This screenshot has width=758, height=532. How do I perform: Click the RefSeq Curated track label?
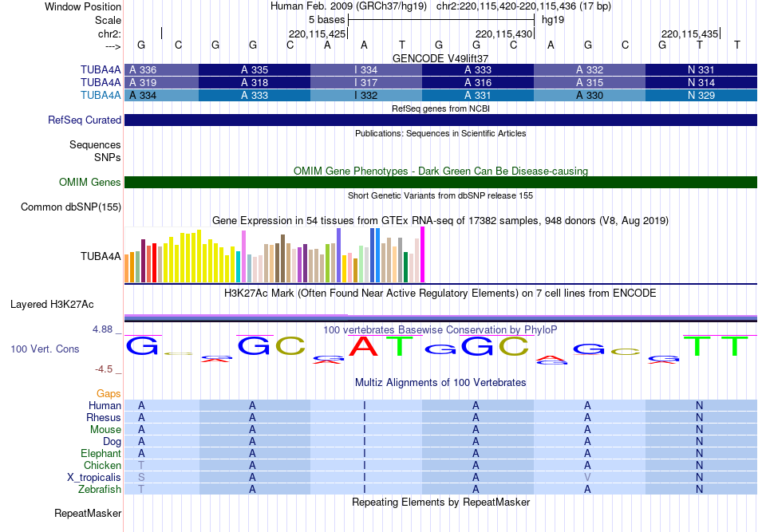84,120
